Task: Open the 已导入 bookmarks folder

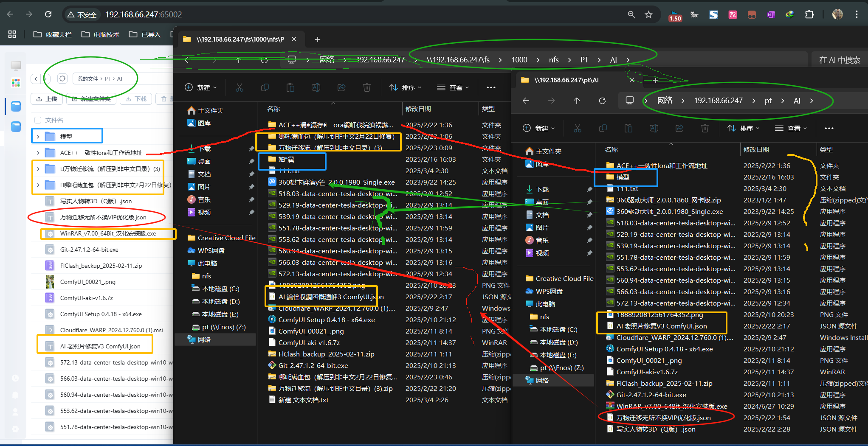Action: tap(145, 34)
